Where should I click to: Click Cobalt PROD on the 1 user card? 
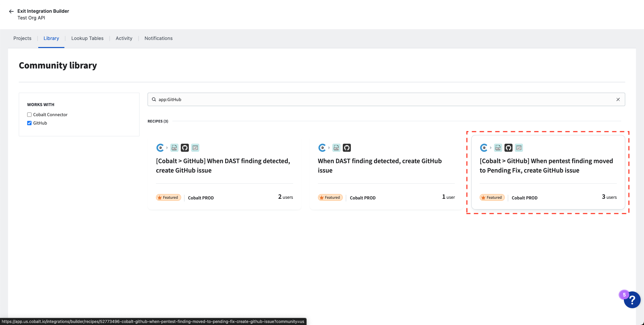[363, 198]
